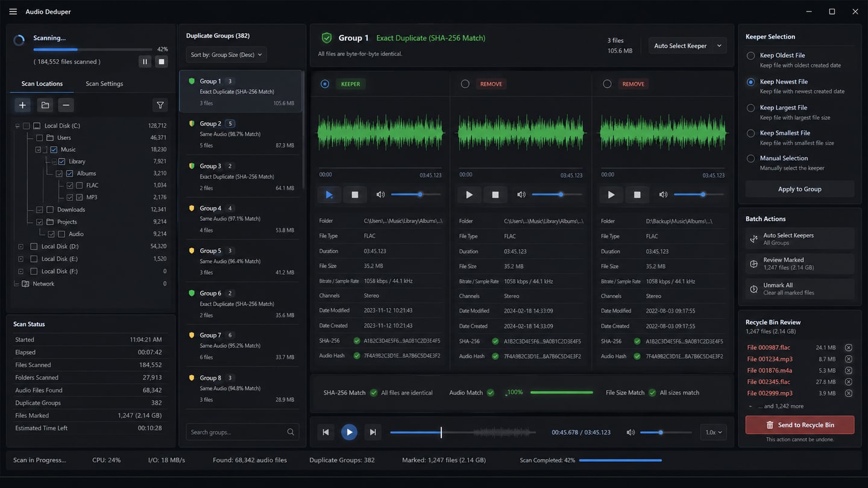
Task: Add a new scan location
Action: point(22,105)
